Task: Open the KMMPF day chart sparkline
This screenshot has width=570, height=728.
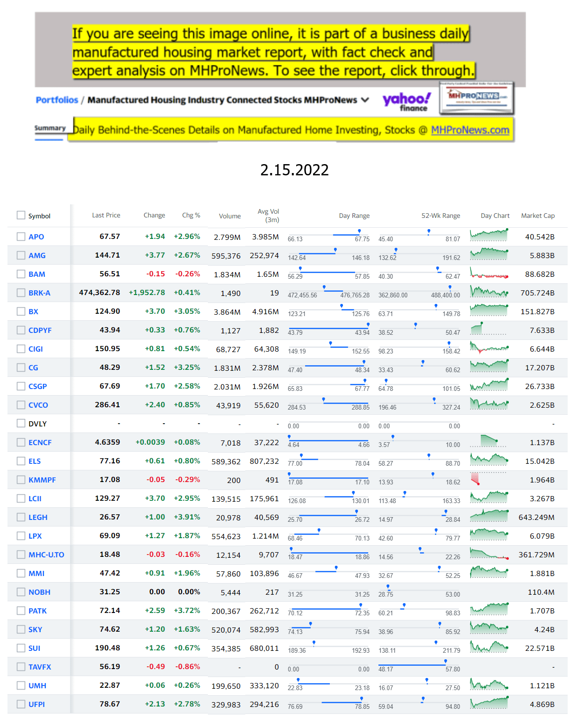Action: pos(489,479)
